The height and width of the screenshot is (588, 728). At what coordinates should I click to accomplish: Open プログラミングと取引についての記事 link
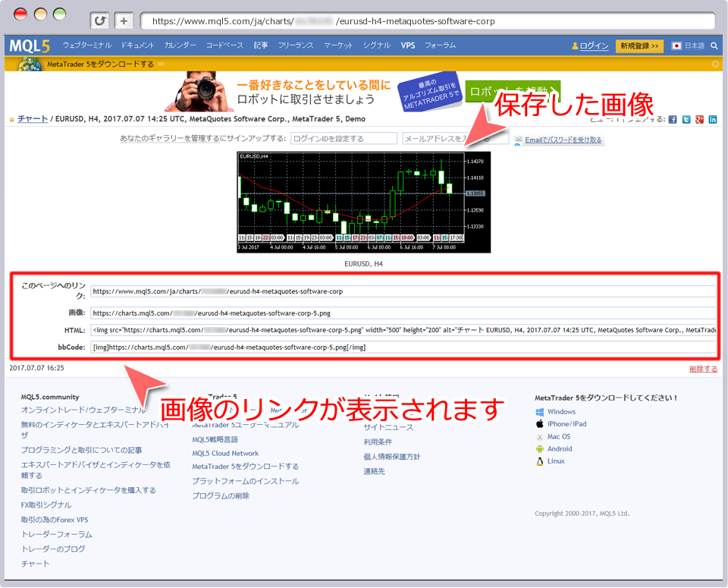(81, 450)
